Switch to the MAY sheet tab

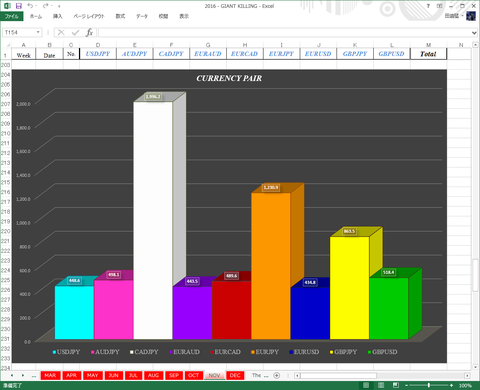[92, 376]
